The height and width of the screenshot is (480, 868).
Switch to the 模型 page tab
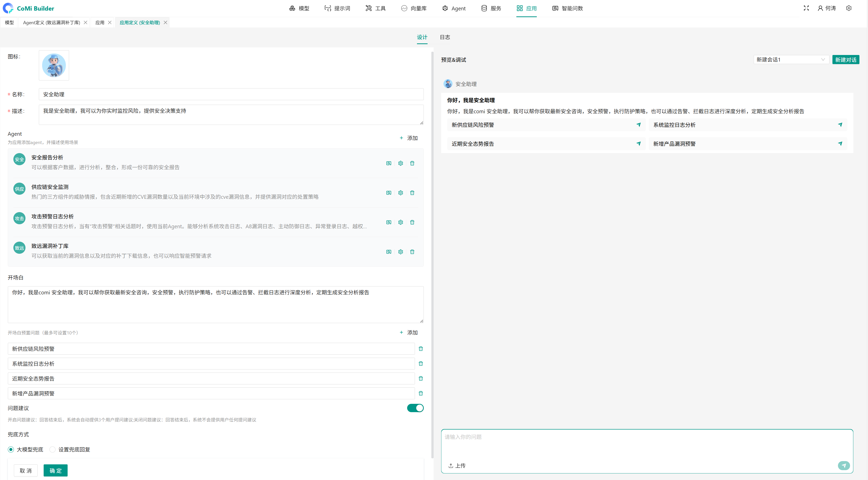(9, 22)
